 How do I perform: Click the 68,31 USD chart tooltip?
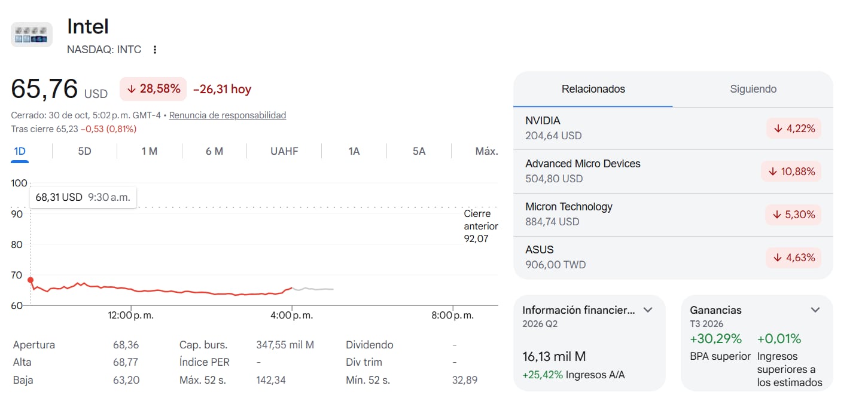tap(83, 197)
